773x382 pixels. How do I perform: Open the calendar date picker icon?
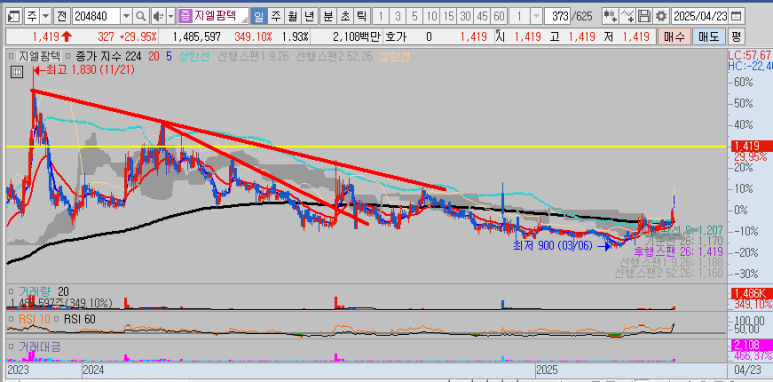coord(736,16)
